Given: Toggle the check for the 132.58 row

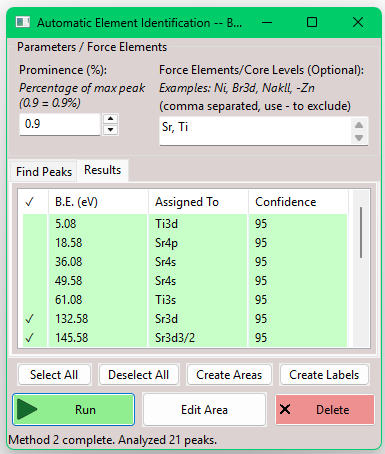Looking at the screenshot, I should click(30, 319).
